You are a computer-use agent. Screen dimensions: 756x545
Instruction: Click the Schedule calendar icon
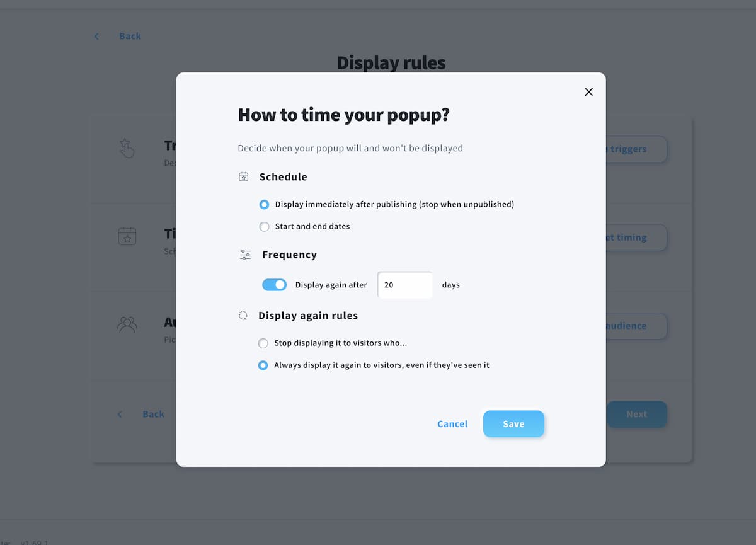244,177
